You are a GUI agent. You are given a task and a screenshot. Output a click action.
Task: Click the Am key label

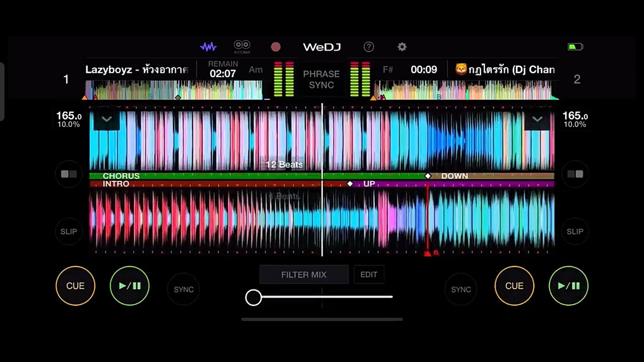pos(256,70)
